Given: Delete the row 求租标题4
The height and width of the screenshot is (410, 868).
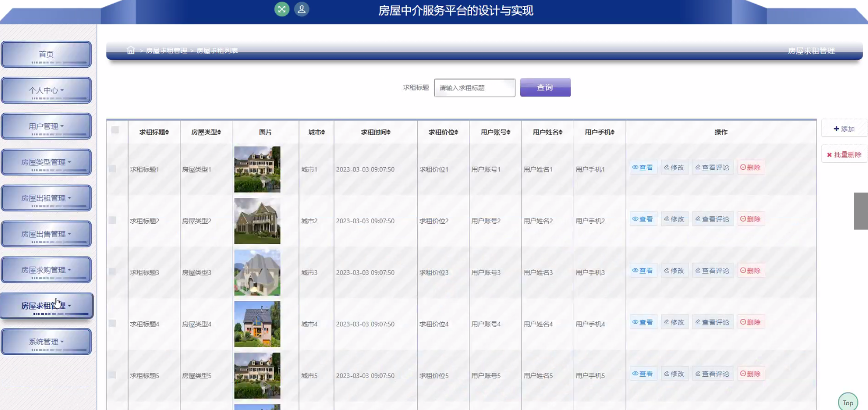Looking at the screenshot, I should click(x=751, y=322).
